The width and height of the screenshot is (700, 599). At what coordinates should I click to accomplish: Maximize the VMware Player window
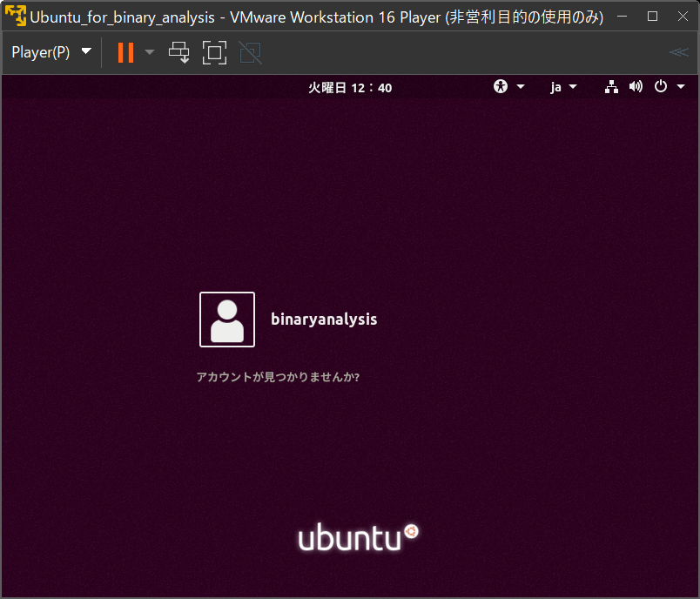652,16
